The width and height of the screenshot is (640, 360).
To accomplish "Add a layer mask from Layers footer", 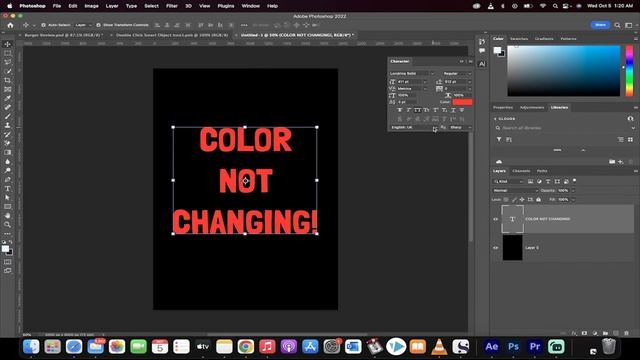I will 584,333.
